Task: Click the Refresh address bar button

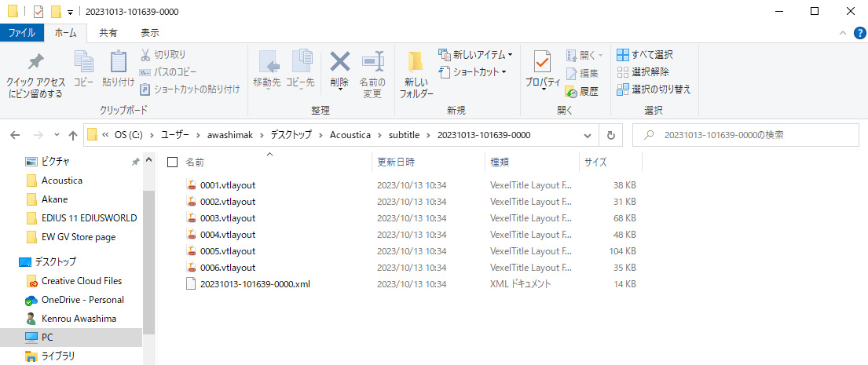Action: (x=611, y=135)
